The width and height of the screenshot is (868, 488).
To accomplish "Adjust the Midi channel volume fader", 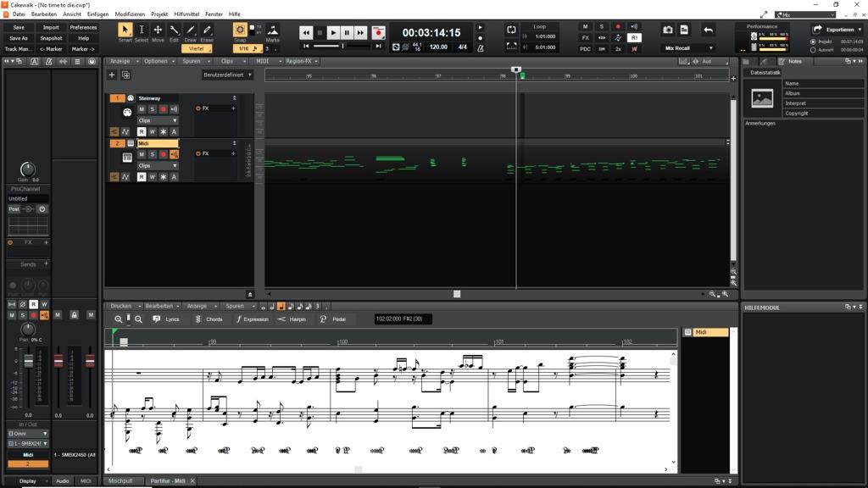I will pyautogui.click(x=28, y=362).
